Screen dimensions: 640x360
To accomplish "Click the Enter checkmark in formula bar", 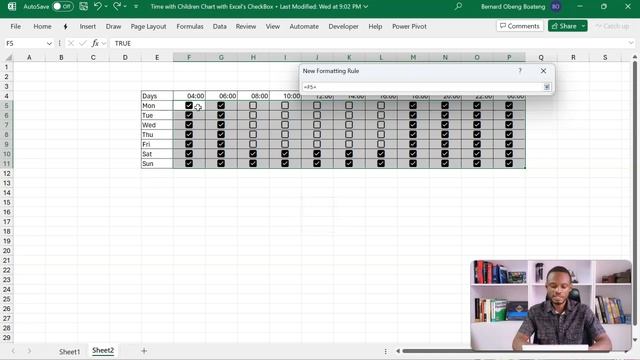I will pyautogui.click(x=83, y=43).
